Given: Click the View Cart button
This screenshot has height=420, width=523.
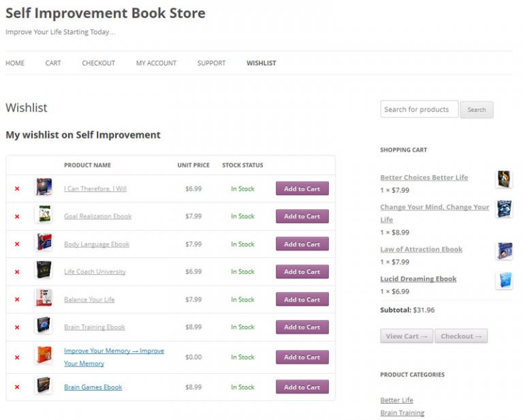Looking at the screenshot, I should pos(407,336).
